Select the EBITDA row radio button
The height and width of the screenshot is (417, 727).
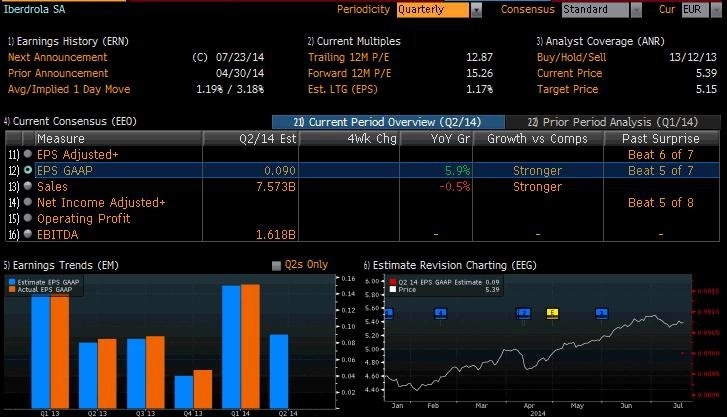pos(28,234)
